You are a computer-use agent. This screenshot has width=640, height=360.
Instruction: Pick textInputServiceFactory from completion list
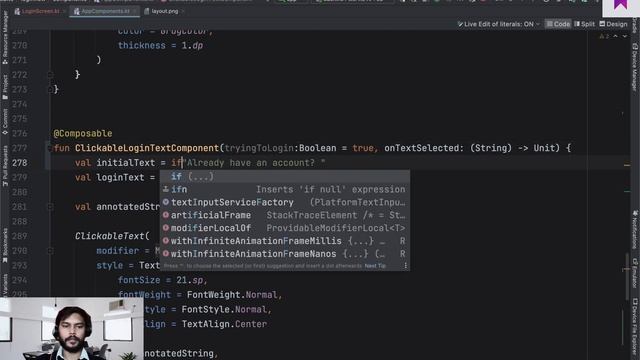pyautogui.click(x=284, y=202)
